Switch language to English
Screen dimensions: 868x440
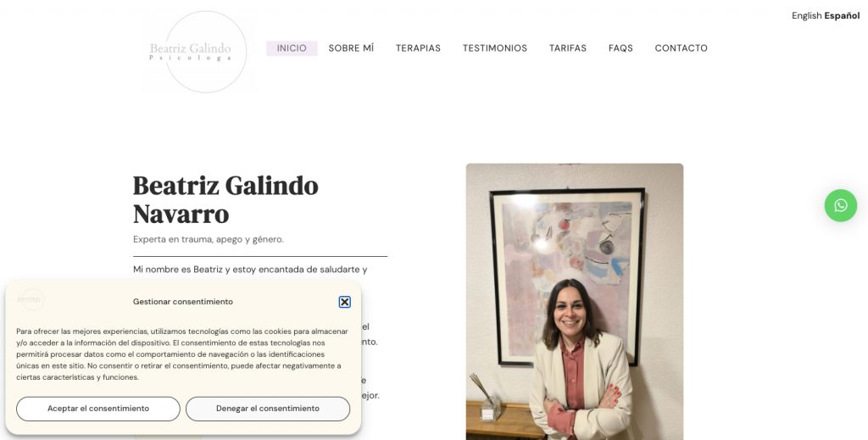coord(806,15)
